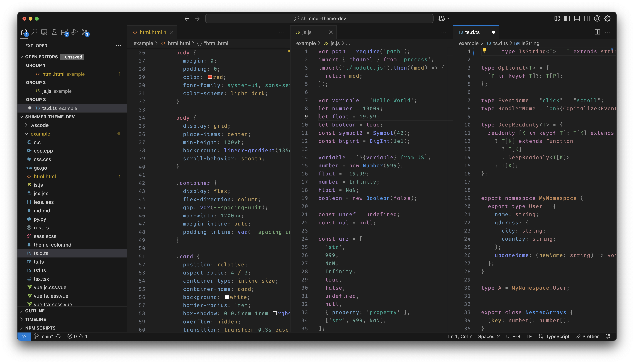Open the Run and Debug view
Screen dimensions: 634x364
(x=74, y=32)
